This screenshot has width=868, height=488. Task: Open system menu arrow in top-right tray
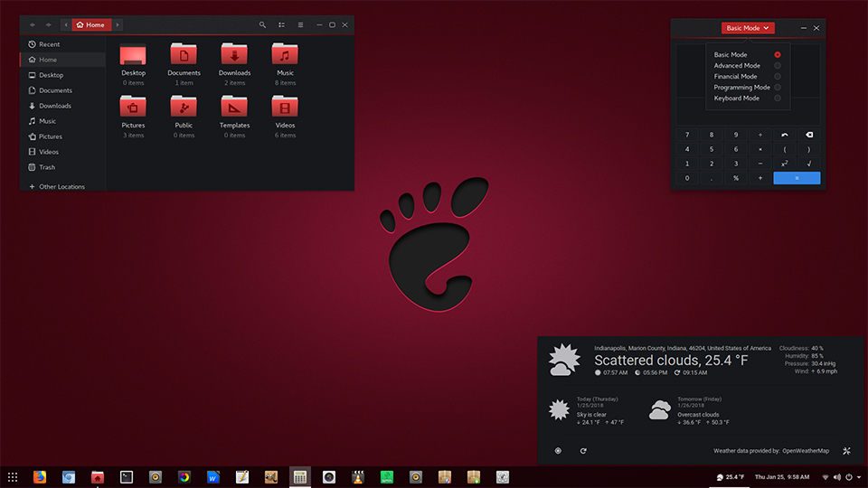point(859,477)
